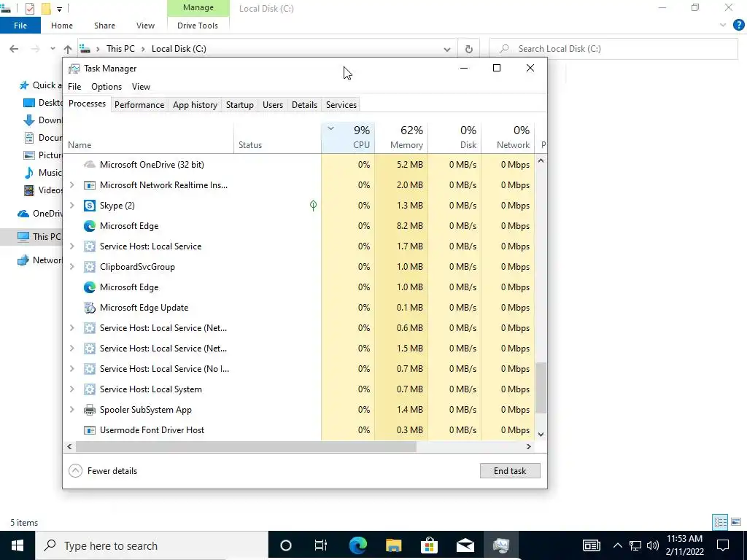
Task: Open the Users tab
Action: (273, 105)
